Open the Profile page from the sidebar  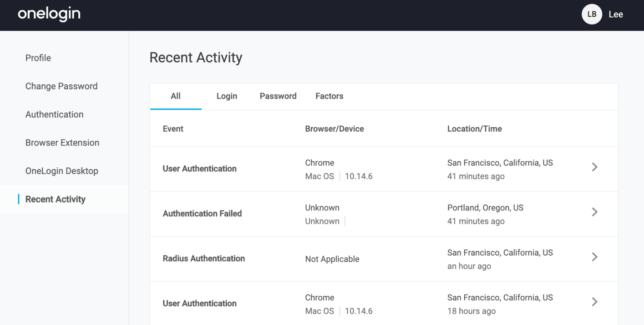(x=38, y=58)
